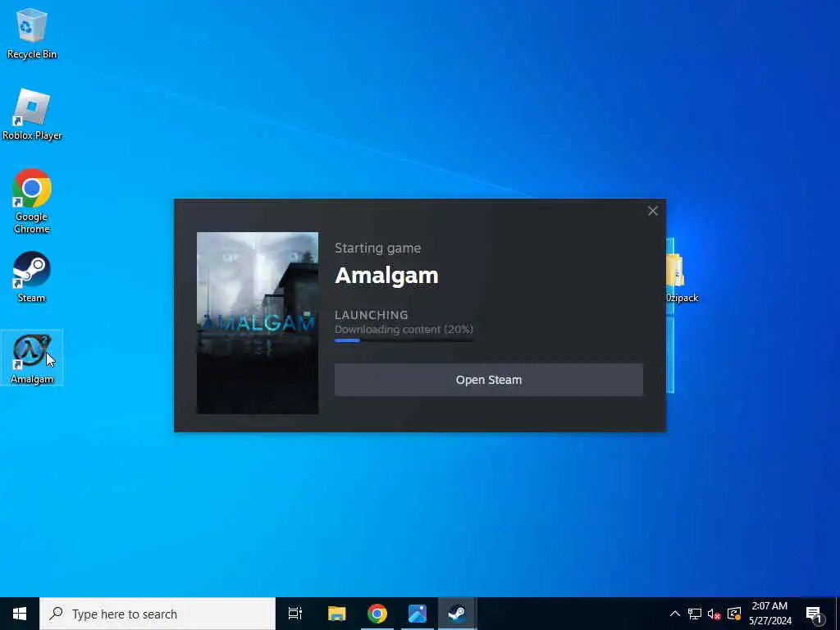Show hidden system tray icons
Screen dimensions: 840x630
pyautogui.click(x=675, y=614)
